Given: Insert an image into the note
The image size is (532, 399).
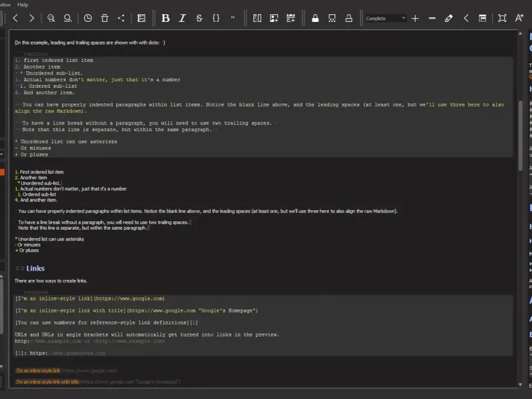Looking at the screenshot, I should pyautogui.click(x=274, y=19).
